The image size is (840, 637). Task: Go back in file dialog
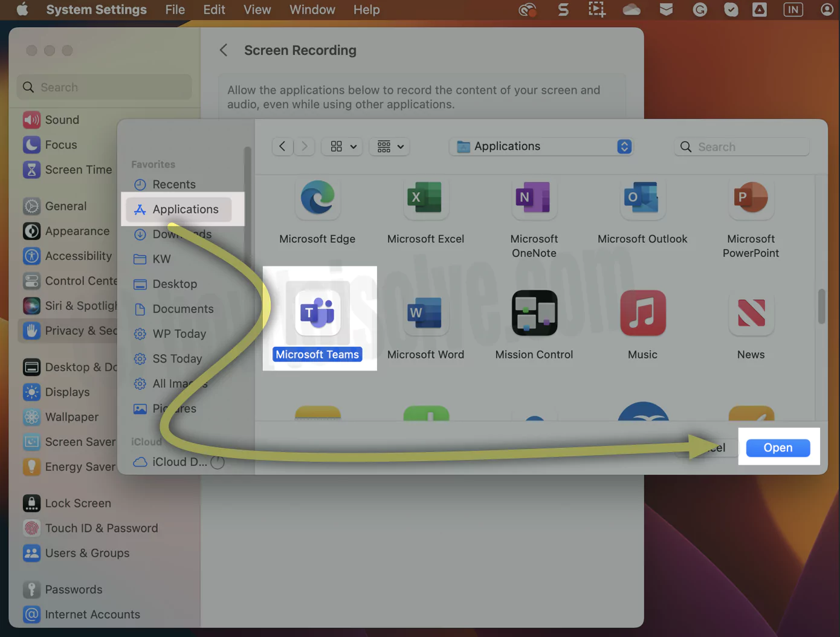coord(282,146)
